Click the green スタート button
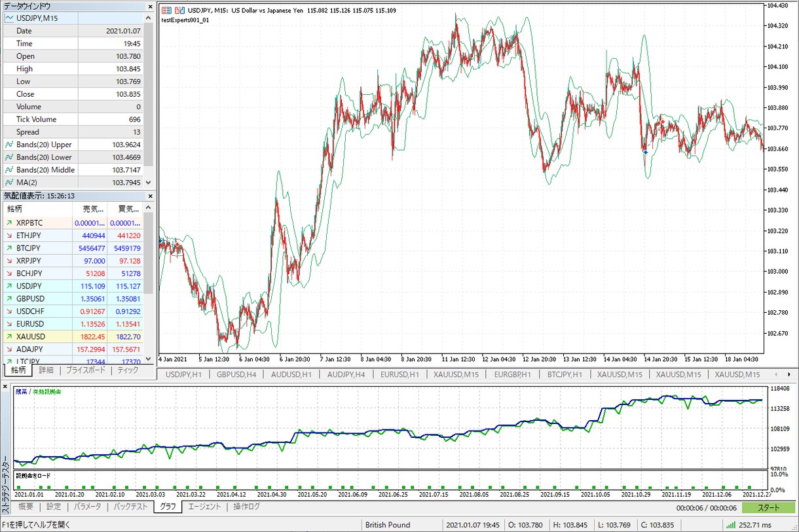Viewport: 799px width, 532px height. tap(769, 508)
